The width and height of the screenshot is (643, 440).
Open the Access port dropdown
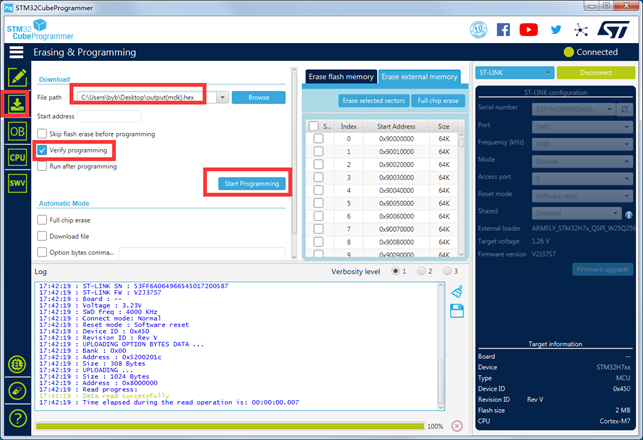pyautogui.click(x=582, y=179)
